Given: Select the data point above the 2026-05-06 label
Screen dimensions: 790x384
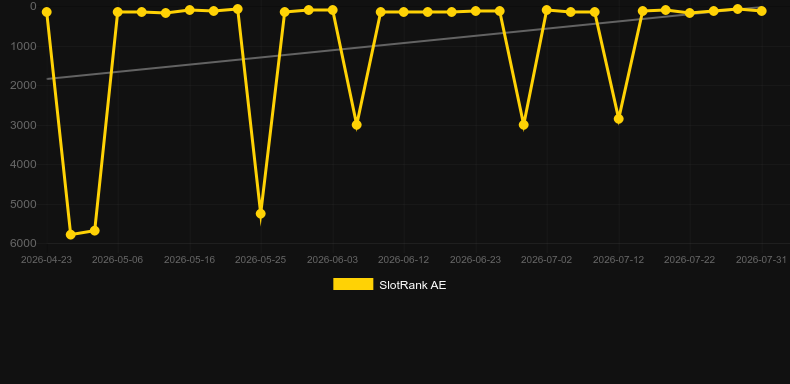Looking at the screenshot, I should coord(118,12).
